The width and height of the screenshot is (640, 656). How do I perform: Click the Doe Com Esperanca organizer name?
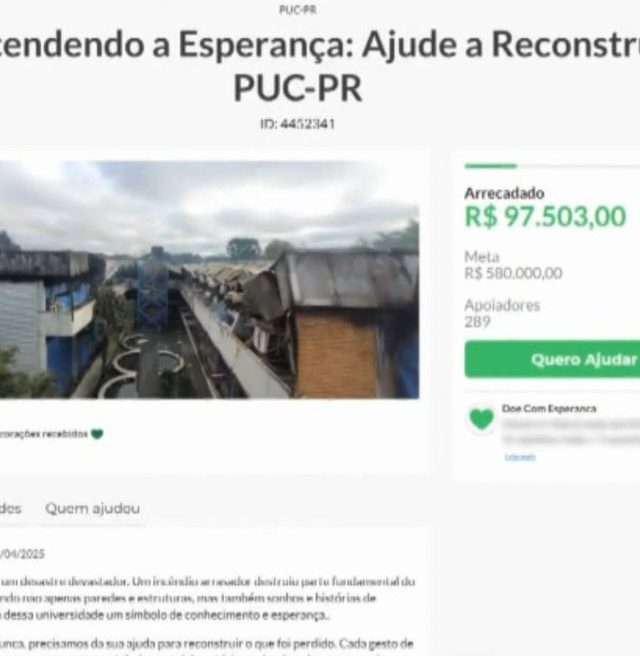[x=549, y=408]
